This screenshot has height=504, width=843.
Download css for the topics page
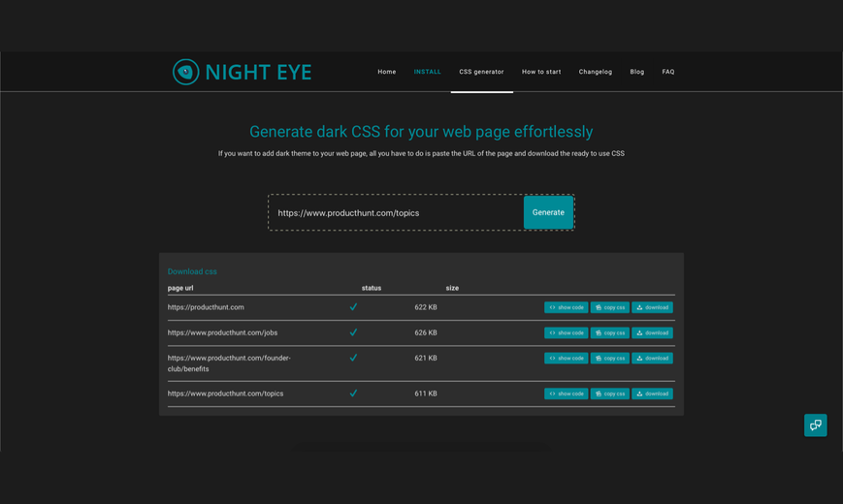[652, 394]
